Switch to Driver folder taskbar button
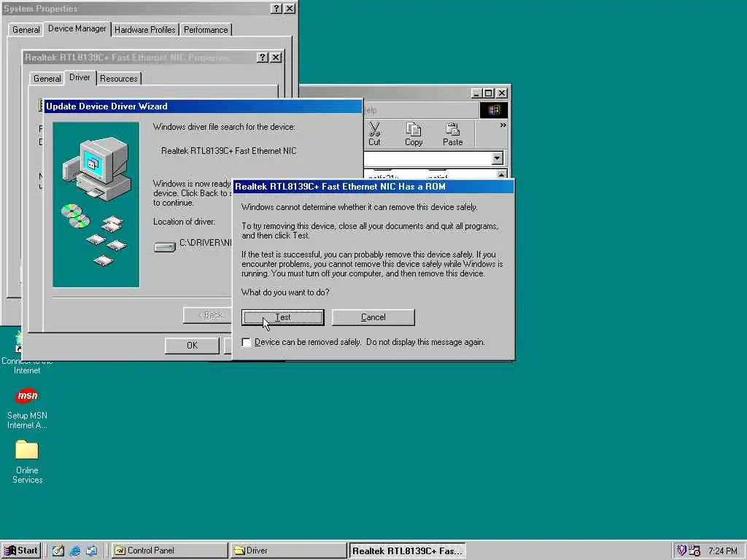Screen dimensions: 747x560 point(287,551)
